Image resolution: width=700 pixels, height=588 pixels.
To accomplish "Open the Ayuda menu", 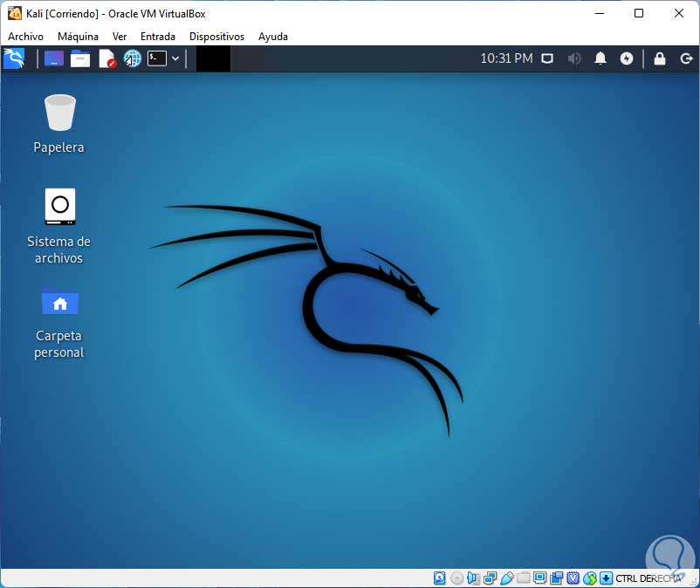I will pyautogui.click(x=273, y=37).
